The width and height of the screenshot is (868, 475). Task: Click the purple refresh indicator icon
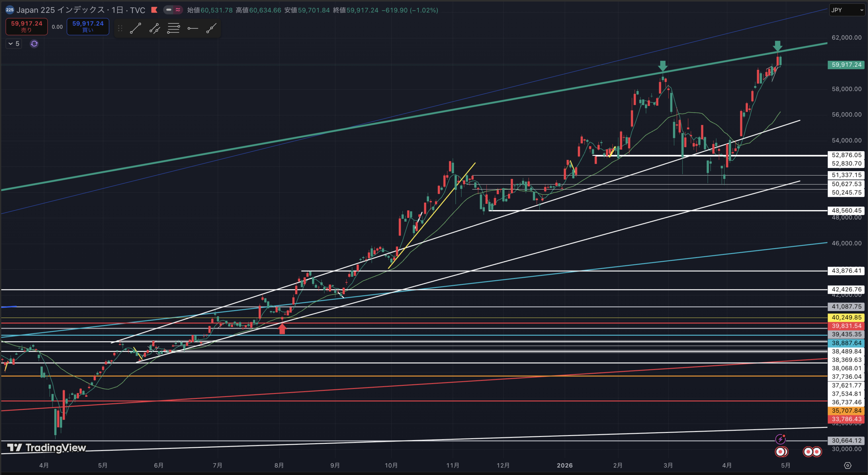(34, 44)
